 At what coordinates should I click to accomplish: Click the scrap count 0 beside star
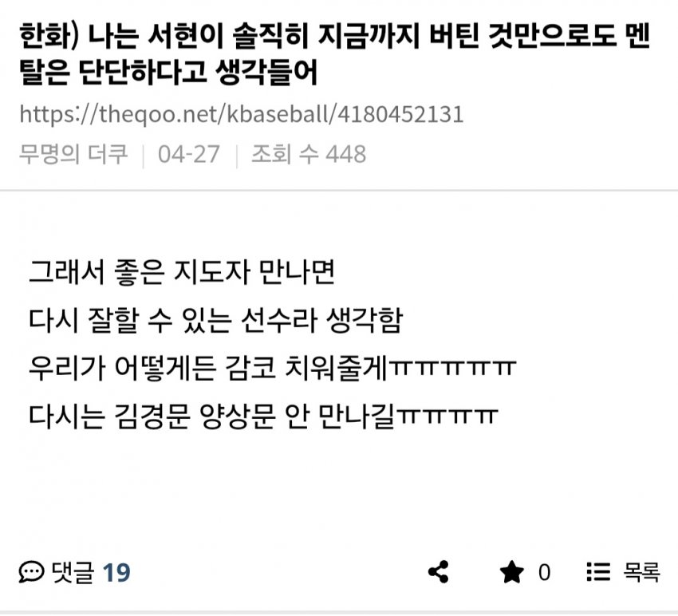[x=544, y=572]
